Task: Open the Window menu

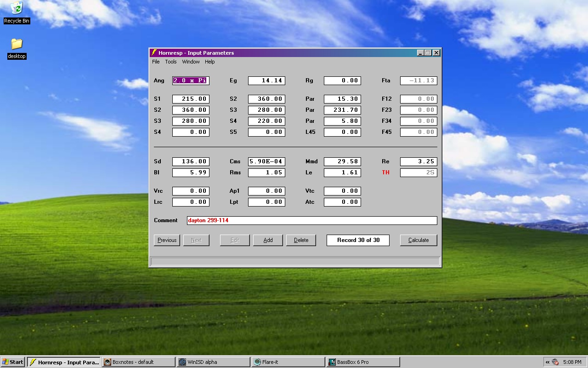Action: click(191, 62)
